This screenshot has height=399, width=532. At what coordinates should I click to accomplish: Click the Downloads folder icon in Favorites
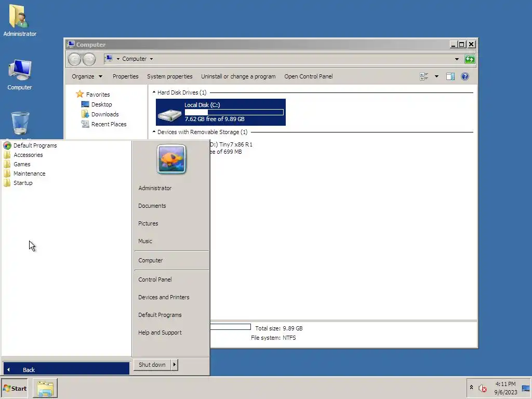[85, 114]
